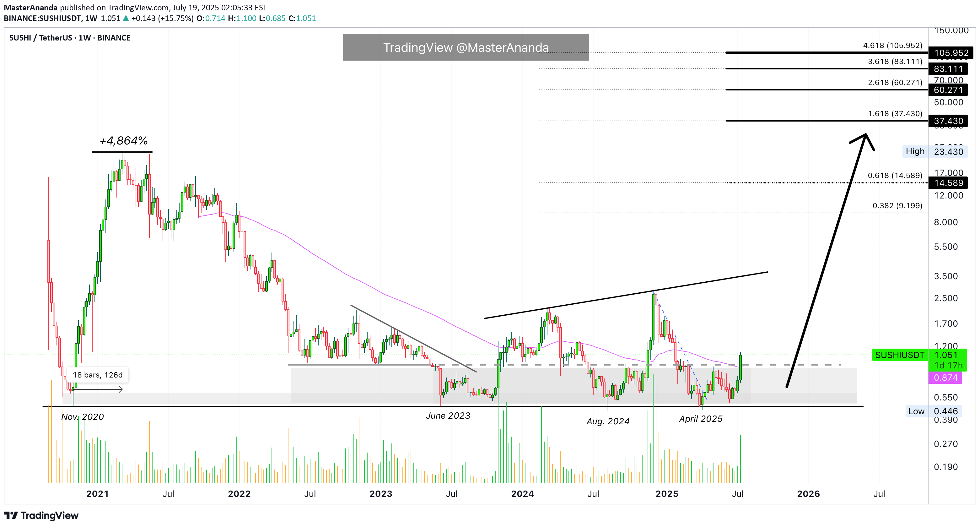Click the 2021 label on time axis
980x527 pixels.
[x=97, y=493]
